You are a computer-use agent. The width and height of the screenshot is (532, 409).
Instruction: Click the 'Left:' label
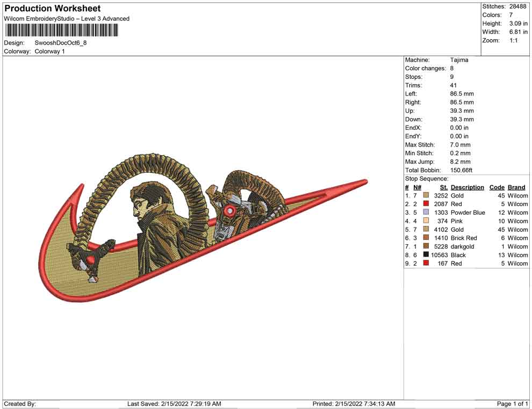tap(411, 94)
